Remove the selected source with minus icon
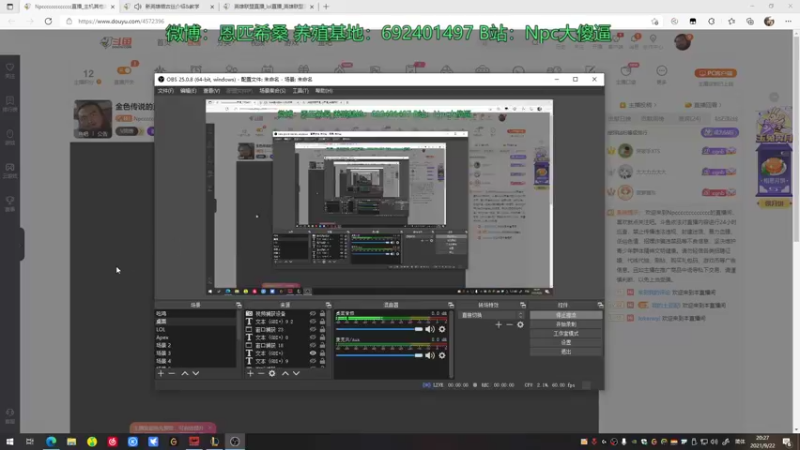The width and height of the screenshot is (800, 450). click(x=261, y=373)
